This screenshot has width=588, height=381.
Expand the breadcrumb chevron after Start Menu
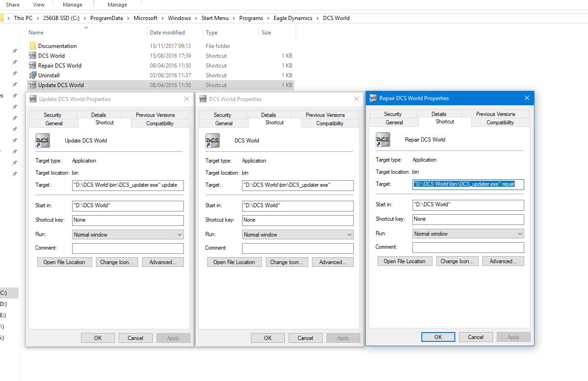click(234, 18)
